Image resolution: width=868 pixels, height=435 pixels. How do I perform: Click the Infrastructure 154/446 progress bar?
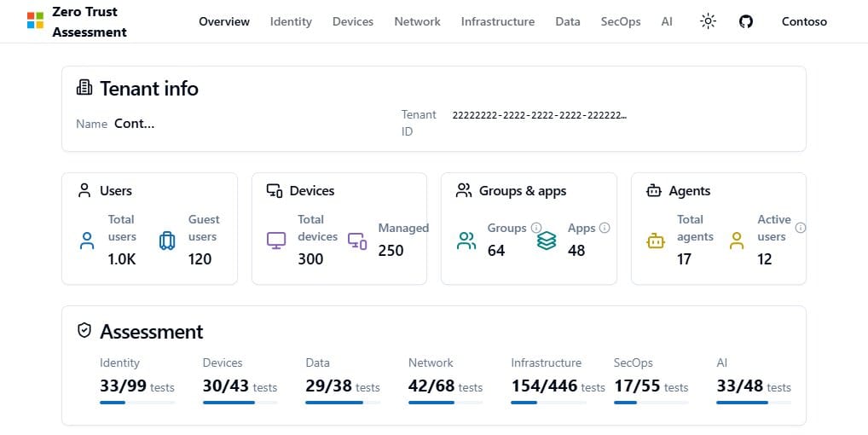pyautogui.click(x=548, y=403)
